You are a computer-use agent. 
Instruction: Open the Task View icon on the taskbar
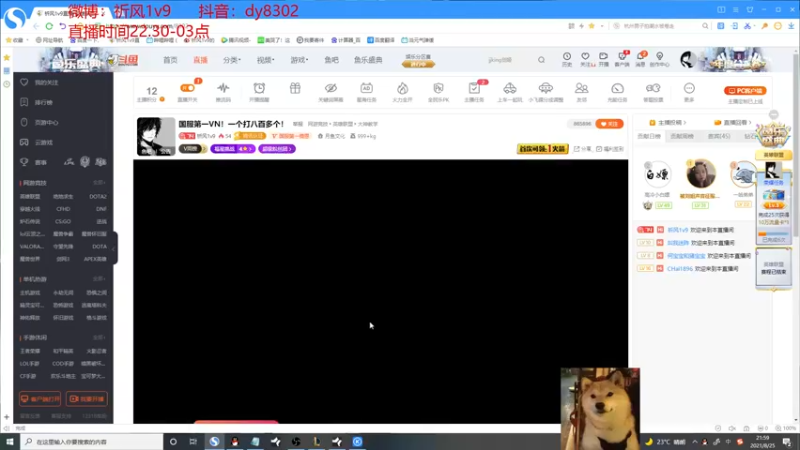coord(193,441)
